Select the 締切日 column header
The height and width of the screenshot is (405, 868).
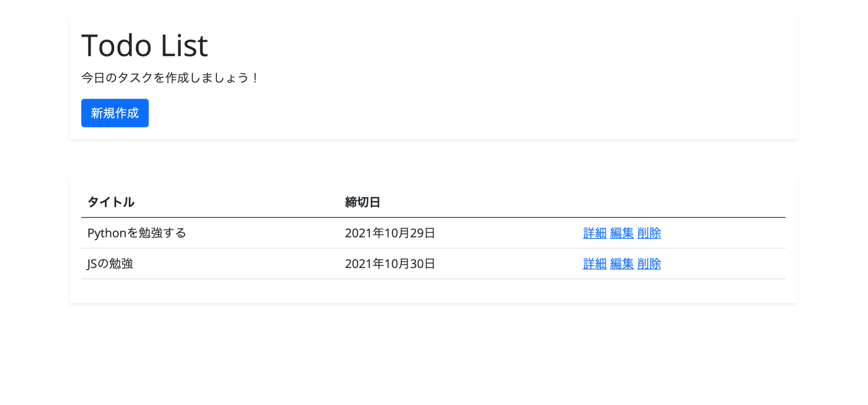click(x=363, y=202)
